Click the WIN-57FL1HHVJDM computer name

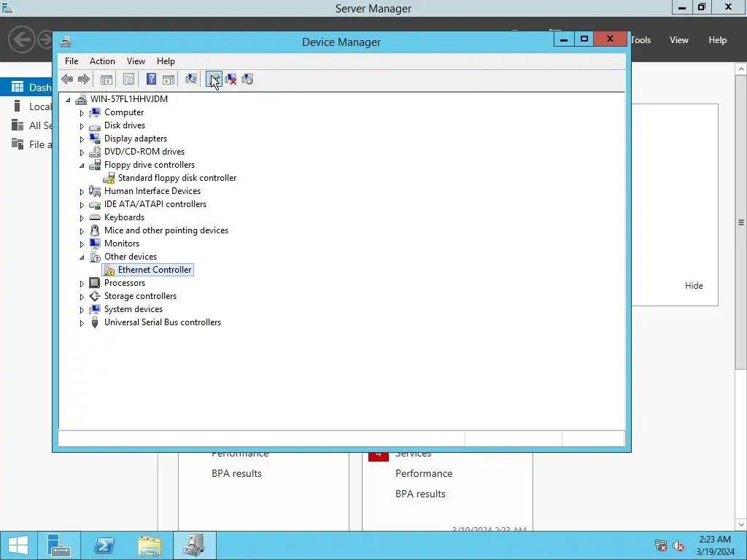click(x=128, y=99)
